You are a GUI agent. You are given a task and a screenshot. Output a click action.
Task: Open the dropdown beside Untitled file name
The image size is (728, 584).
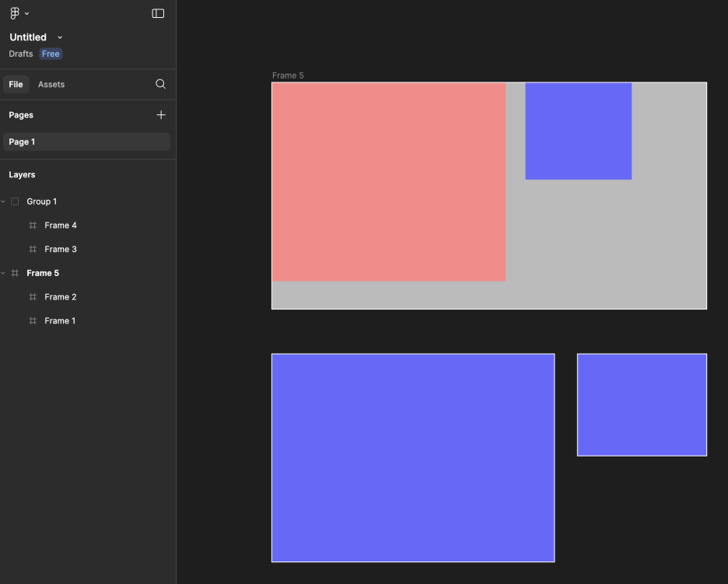[60, 37]
